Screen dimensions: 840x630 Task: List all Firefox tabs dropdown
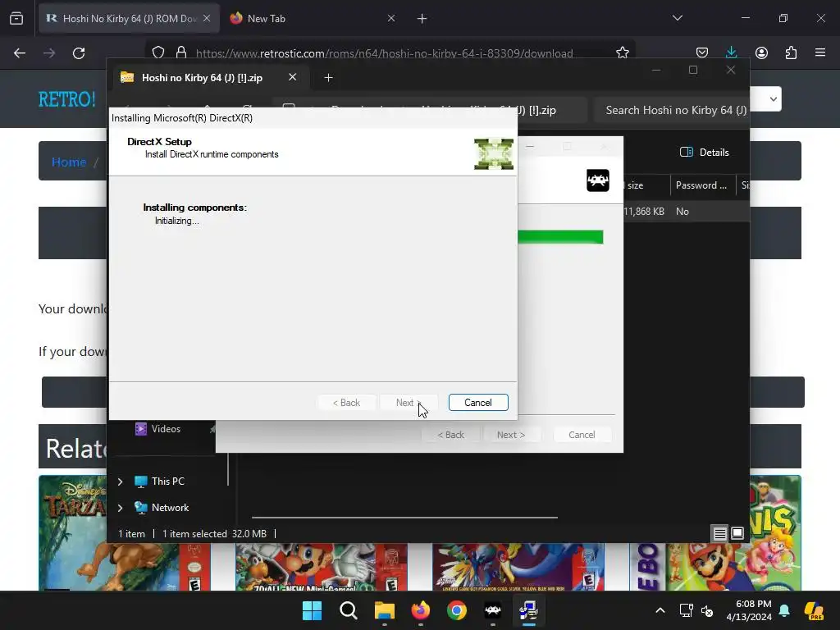pyautogui.click(x=677, y=18)
